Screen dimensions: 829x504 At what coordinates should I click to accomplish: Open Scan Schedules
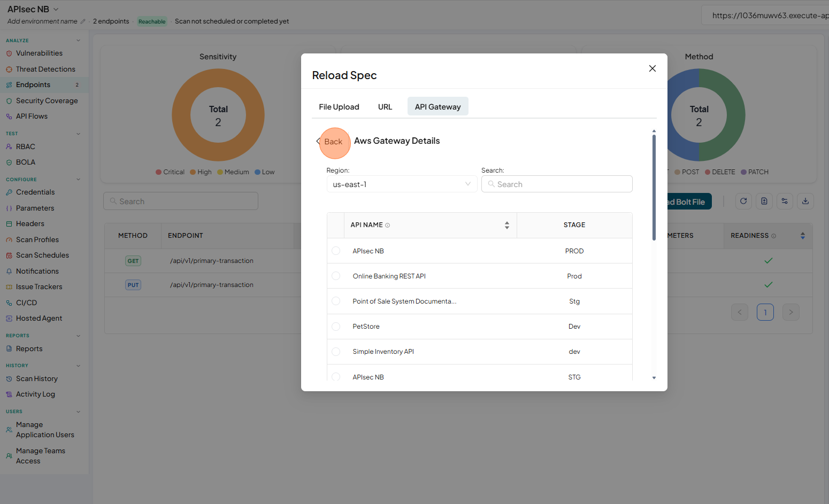pyautogui.click(x=42, y=255)
